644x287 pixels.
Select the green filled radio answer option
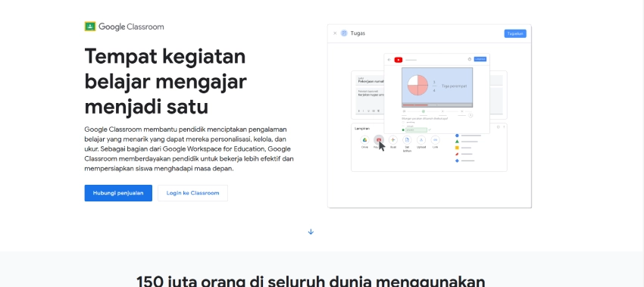point(403,129)
